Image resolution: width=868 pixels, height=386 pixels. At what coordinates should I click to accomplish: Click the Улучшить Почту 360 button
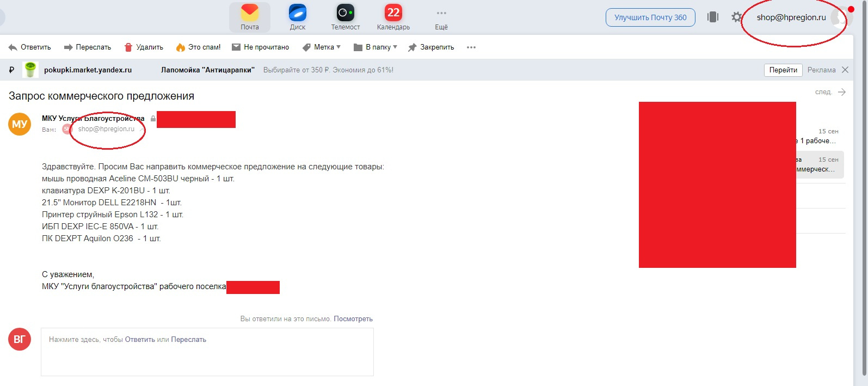pos(650,17)
